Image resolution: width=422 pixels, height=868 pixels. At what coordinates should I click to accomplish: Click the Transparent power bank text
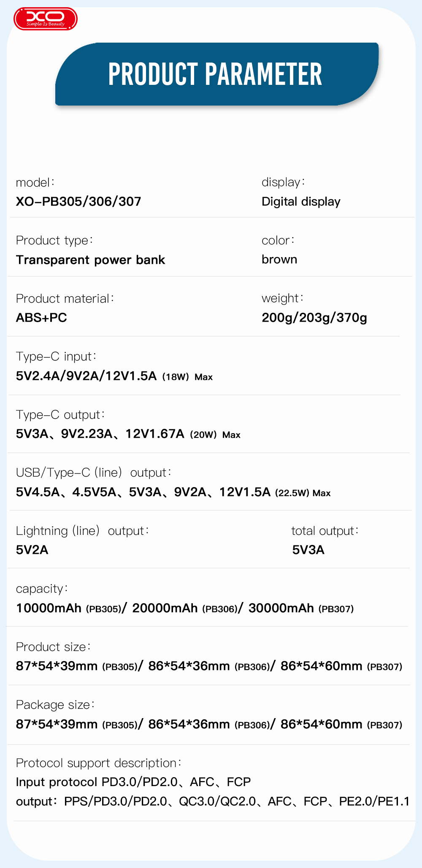click(x=90, y=260)
